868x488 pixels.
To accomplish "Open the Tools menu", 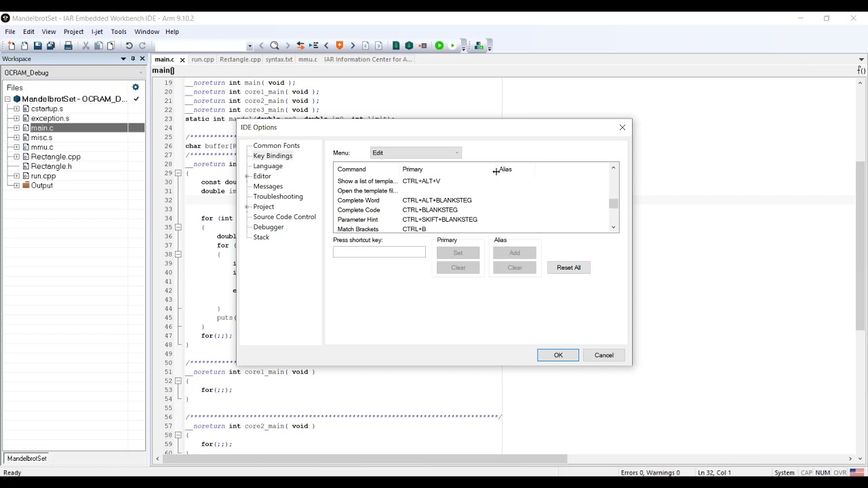I will (x=119, y=32).
